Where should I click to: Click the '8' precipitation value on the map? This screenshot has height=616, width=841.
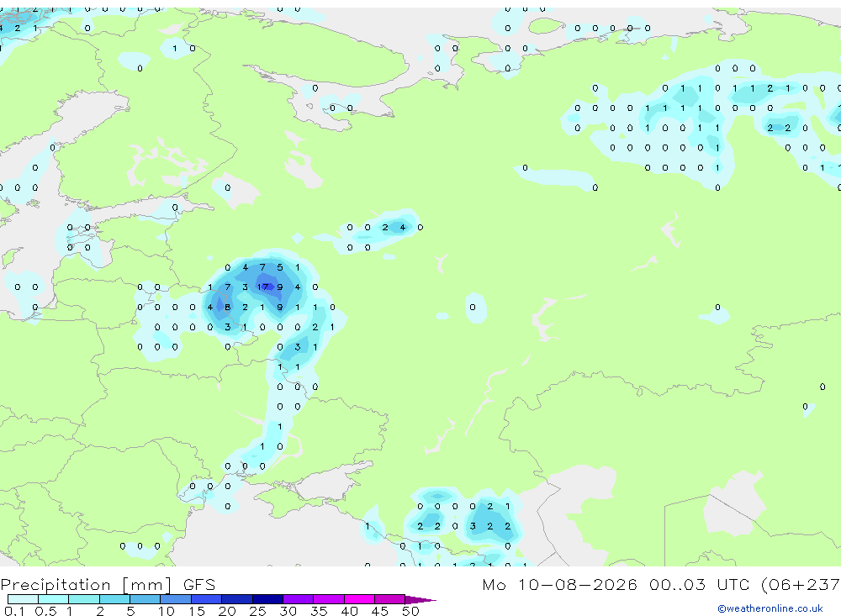tap(227, 308)
